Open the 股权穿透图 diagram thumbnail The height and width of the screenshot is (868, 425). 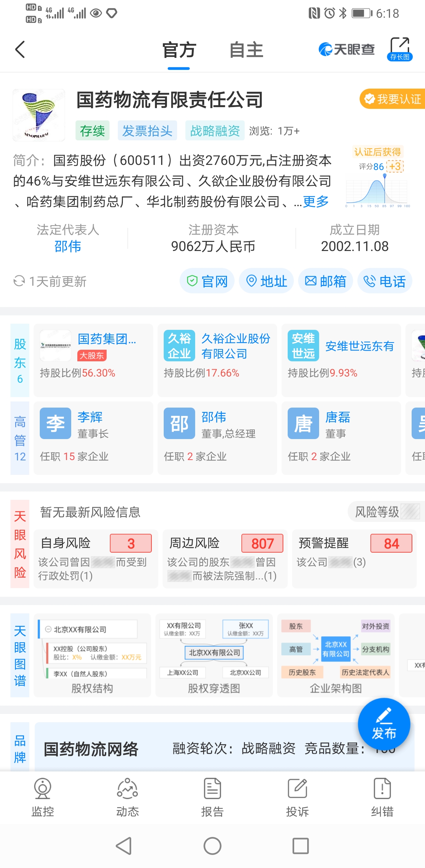[x=214, y=655]
